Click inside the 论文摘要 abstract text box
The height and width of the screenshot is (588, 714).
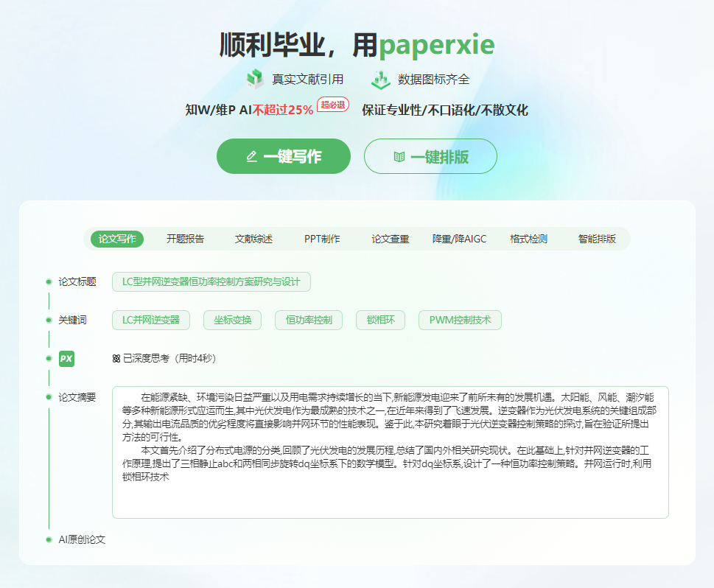(x=391, y=452)
